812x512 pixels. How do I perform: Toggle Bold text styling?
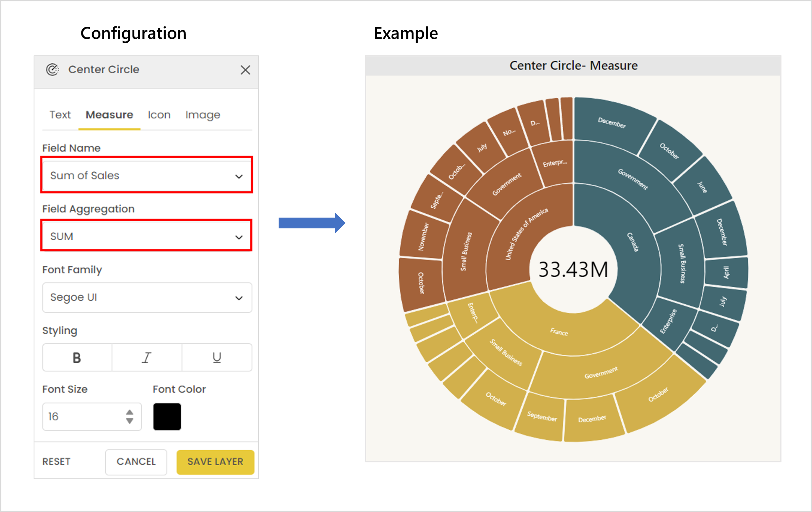[x=77, y=358]
